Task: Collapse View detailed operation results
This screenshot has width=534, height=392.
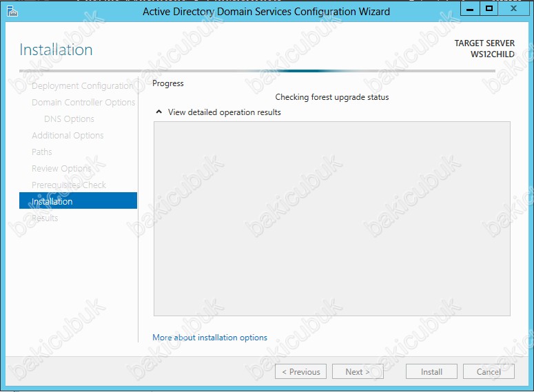Action: click(158, 112)
